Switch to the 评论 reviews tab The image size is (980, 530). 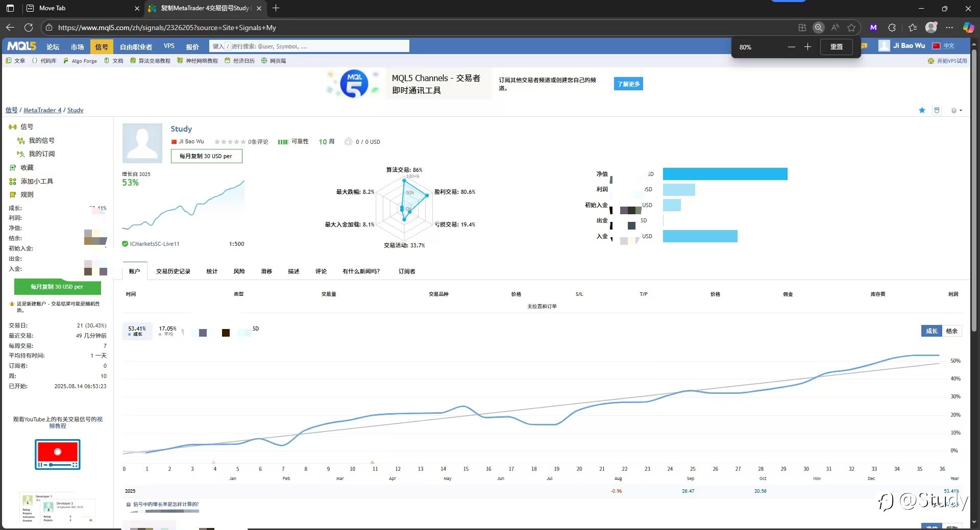321,271
